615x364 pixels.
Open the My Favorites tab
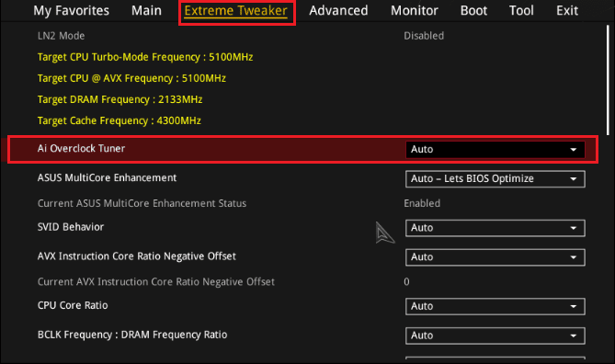tap(71, 11)
